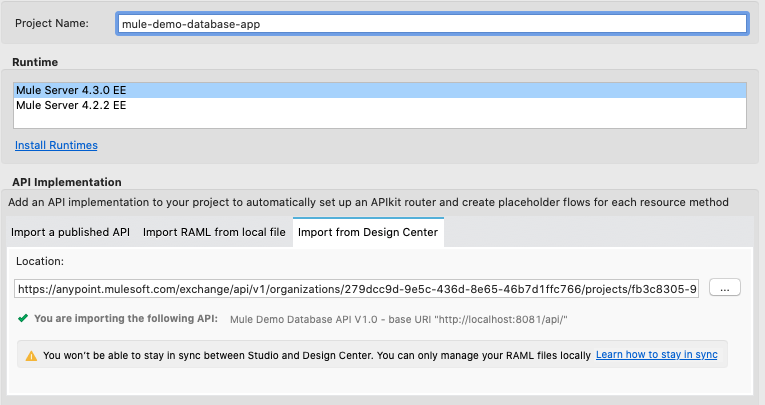The width and height of the screenshot is (765, 405).
Task: Click the API Implementation section heading
Action: click(x=67, y=182)
